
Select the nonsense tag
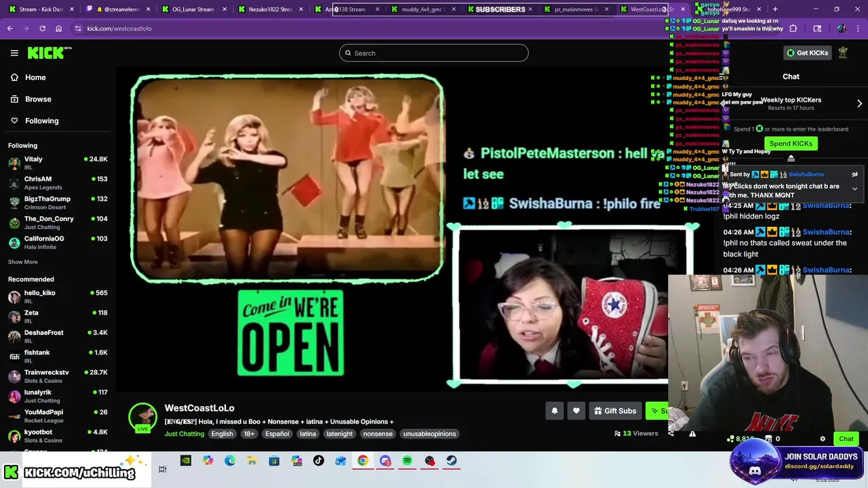(x=378, y=434)
